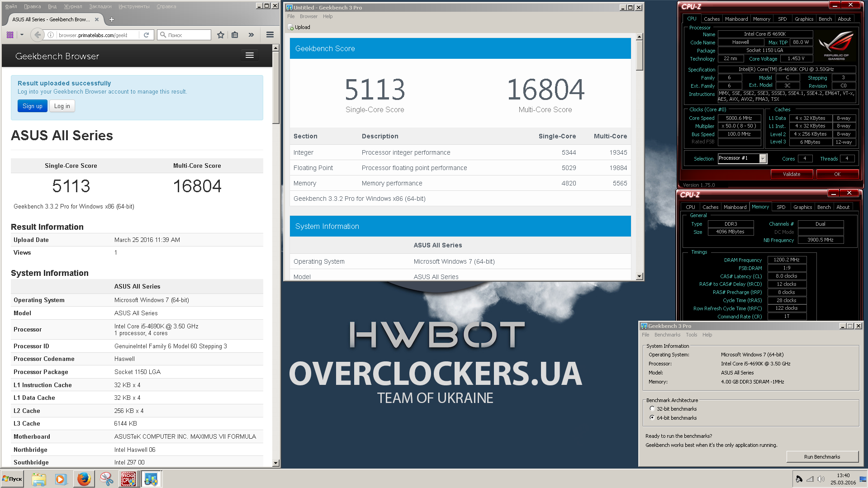Click the Sign up button

point(33,106)
